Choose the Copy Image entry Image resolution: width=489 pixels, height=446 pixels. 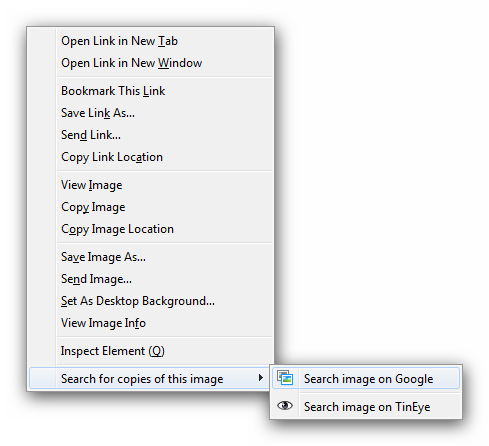tap(93, 207)
